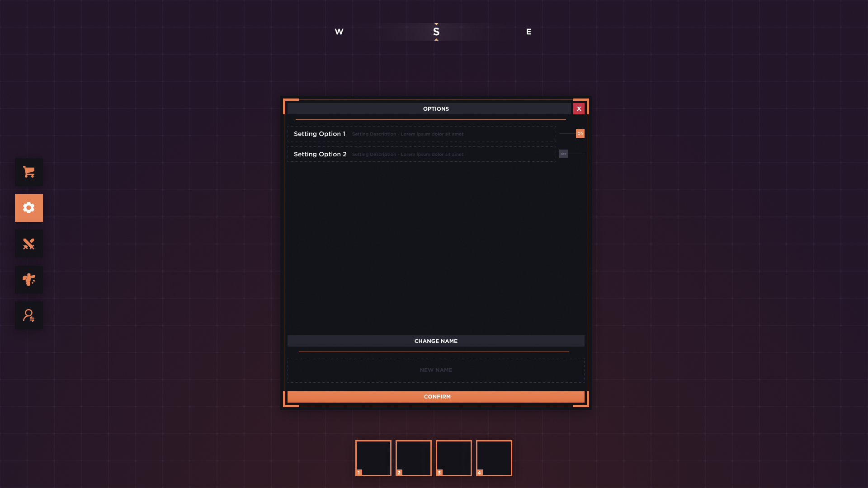Click the Setting Option 2 row
868x488 pixels.
[421, 154]
